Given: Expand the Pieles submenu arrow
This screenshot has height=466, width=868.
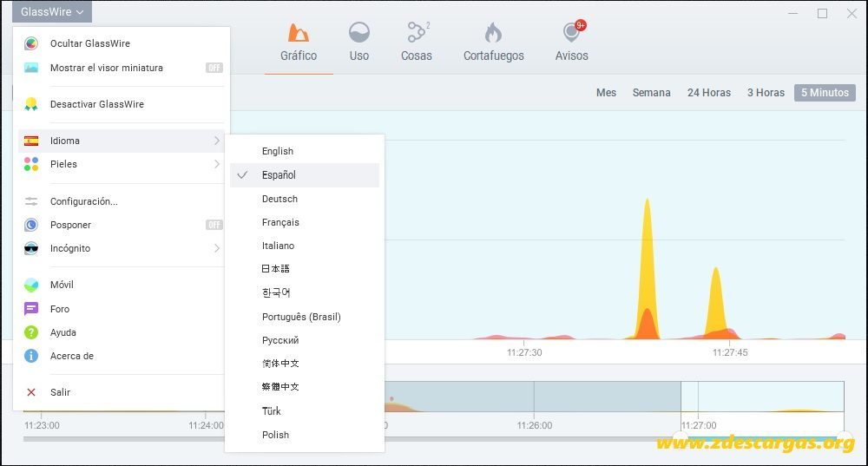Looking at the screenshot, I should pos(216,164).
